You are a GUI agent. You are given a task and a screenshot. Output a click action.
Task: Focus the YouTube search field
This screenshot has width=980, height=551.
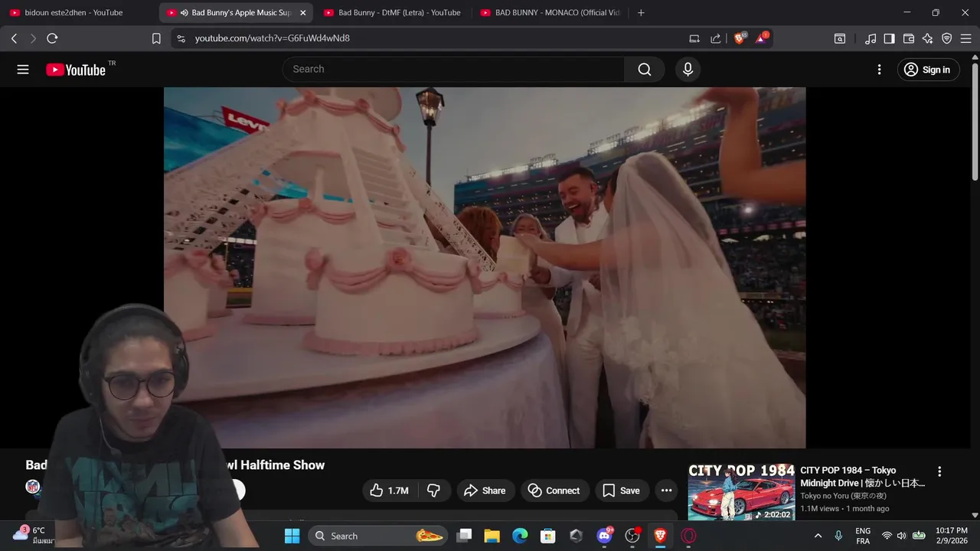(x=453, y=70)
